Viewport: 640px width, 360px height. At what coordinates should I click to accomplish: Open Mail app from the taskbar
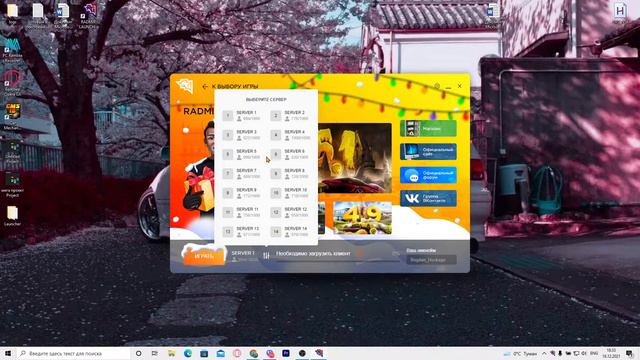220,353
